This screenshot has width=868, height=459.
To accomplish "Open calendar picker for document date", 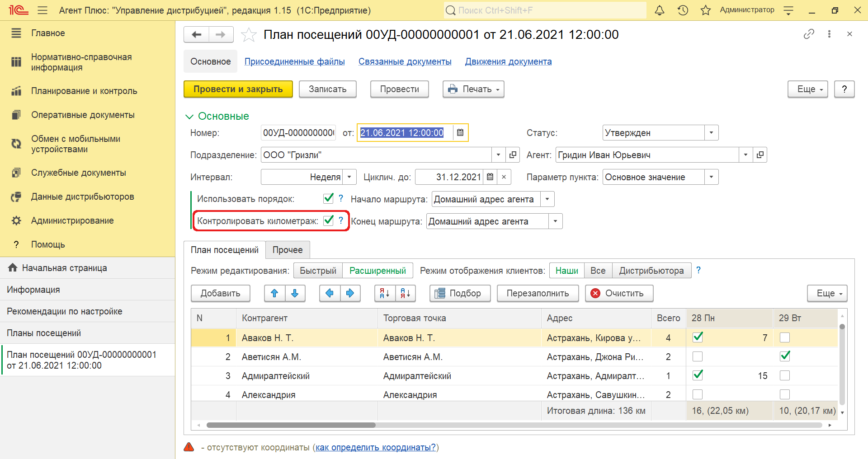I will coord(460,132).
